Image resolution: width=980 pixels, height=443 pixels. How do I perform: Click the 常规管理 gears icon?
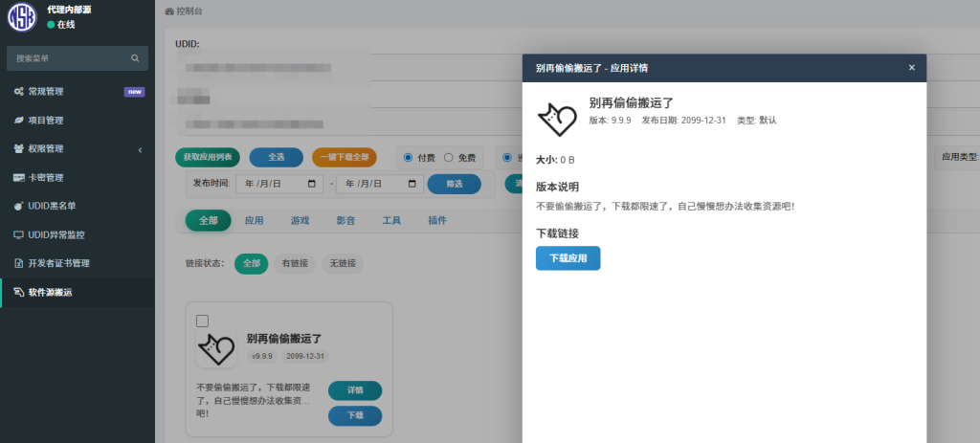click(x=19, y=92)
